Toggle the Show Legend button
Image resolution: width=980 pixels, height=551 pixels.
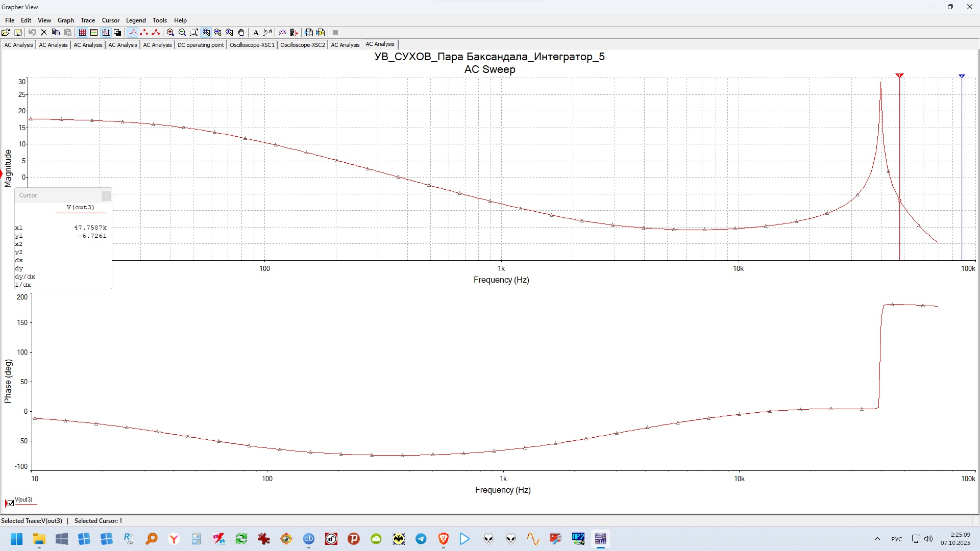[x=94, y=32]
